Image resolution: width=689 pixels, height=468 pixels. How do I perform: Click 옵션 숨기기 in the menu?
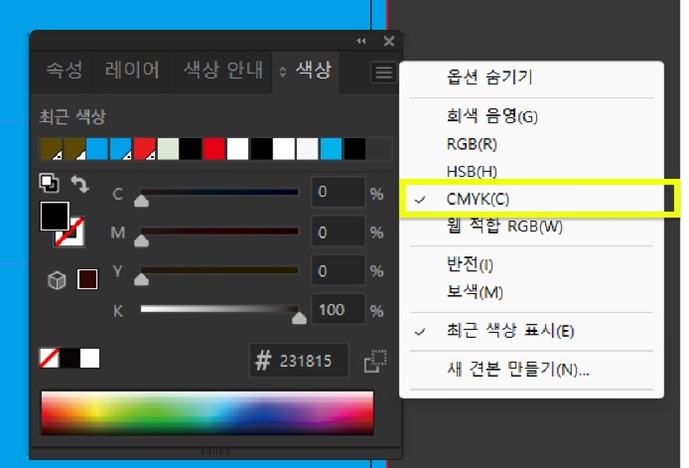coord(489,78)
